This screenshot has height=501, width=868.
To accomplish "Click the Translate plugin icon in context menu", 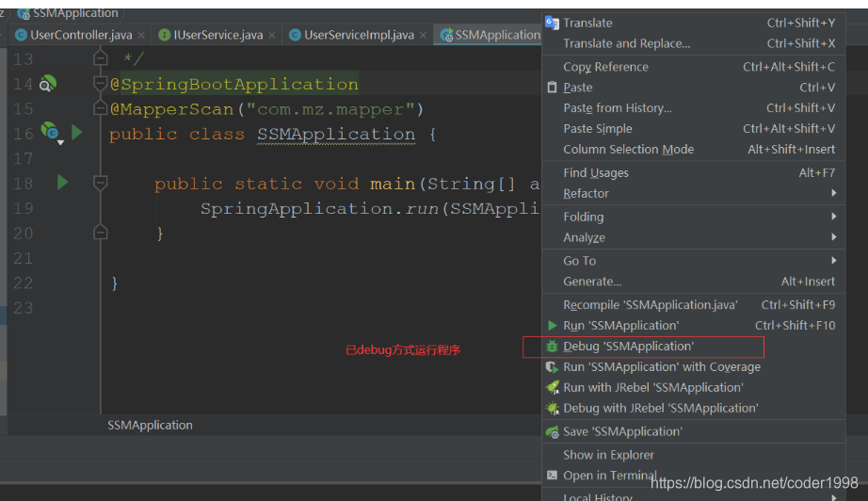I will [x=552, y=23].
